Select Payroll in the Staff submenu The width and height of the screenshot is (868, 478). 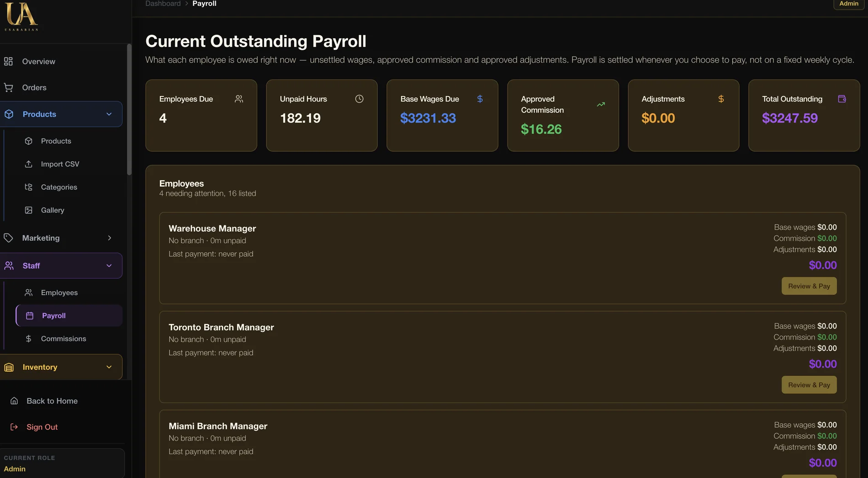point(69,315)
